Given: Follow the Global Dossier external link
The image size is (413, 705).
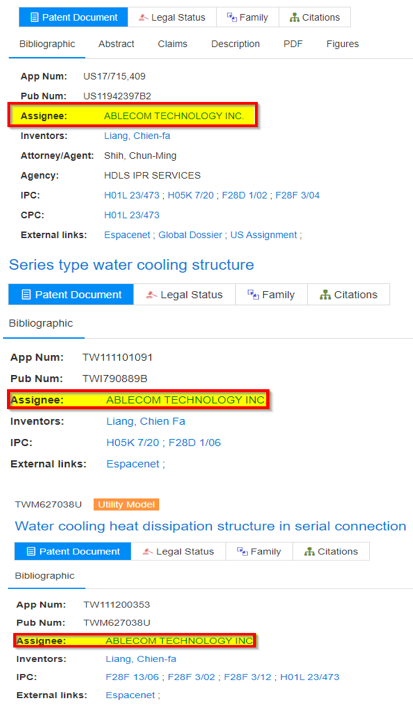Looking at the screenshot, I should point(190,235).
